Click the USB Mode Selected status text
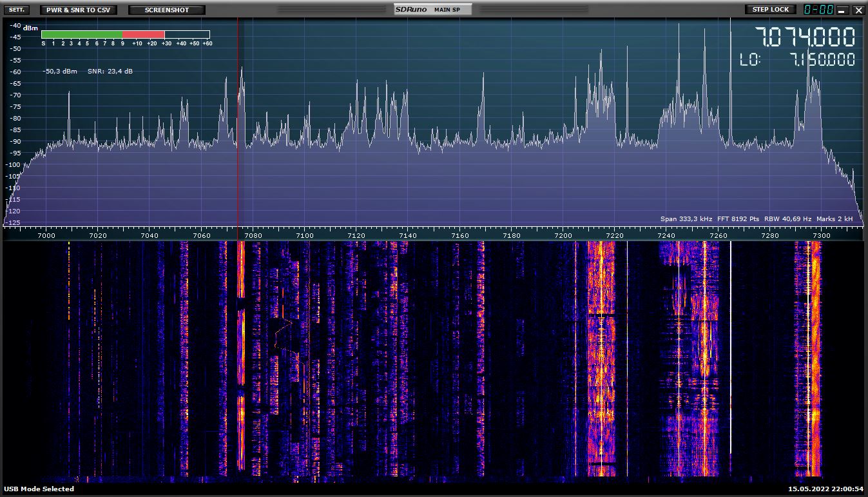This screenshot has width=868, height=497. coord(39,489)
